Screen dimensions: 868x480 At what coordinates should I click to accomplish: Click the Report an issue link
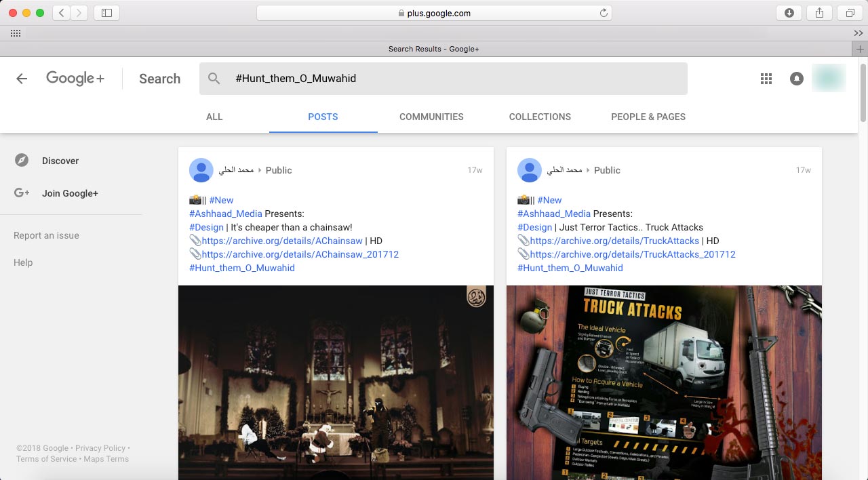tap(46, 235)
